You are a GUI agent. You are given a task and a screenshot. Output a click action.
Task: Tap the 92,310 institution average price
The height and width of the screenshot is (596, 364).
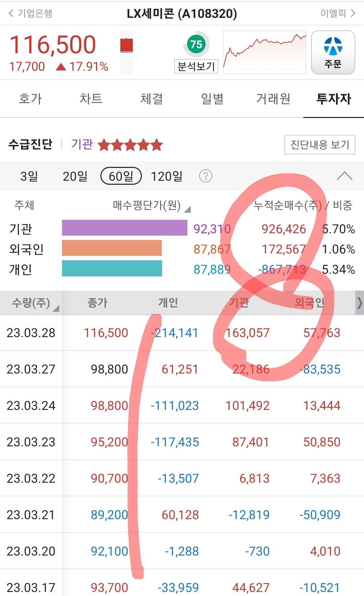coord(212,229)
